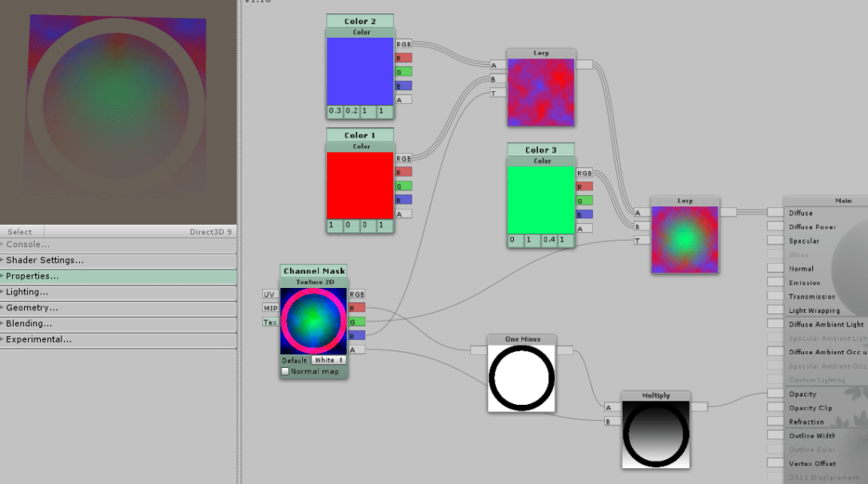Click the Select button under the preview
The image size is (868, 484).
point(20,232)
